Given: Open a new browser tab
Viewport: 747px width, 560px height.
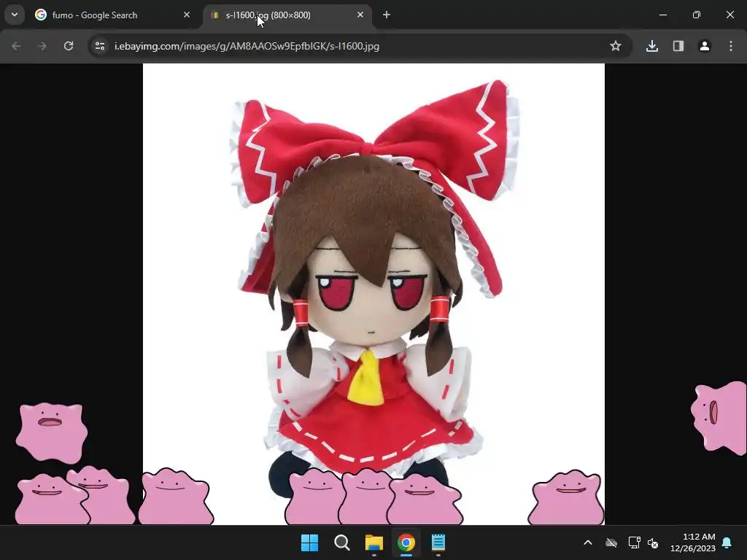Looking at the screenshot, I should click(x=387, y=15).
